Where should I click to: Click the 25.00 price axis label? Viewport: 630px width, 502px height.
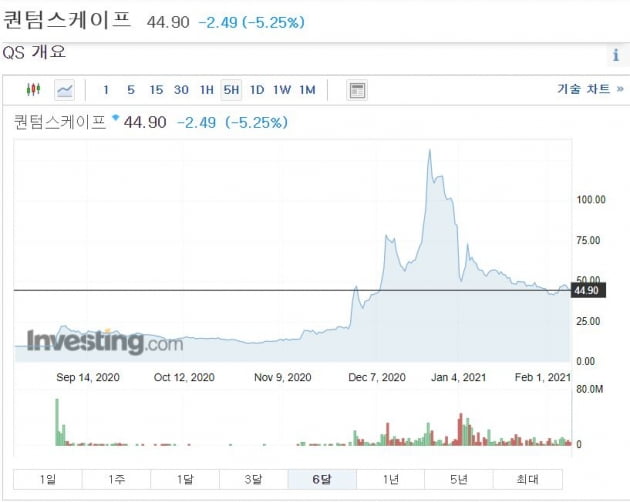tap(588, 321)
